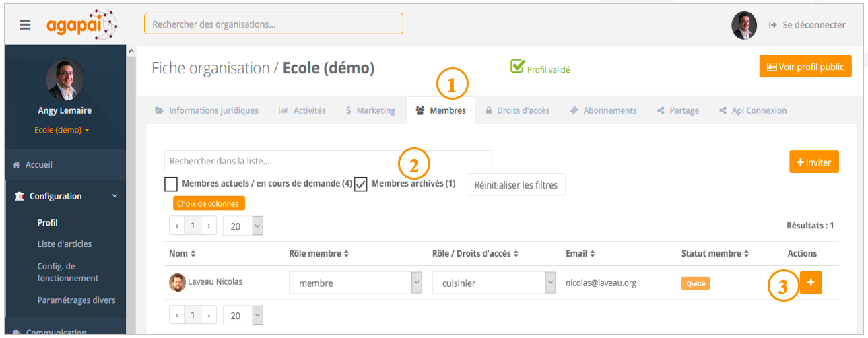Sort the table by Nom column
Image resolution: width=868 pixels, height=338 pixels.
pyautogui.click(x=182, y=253)
